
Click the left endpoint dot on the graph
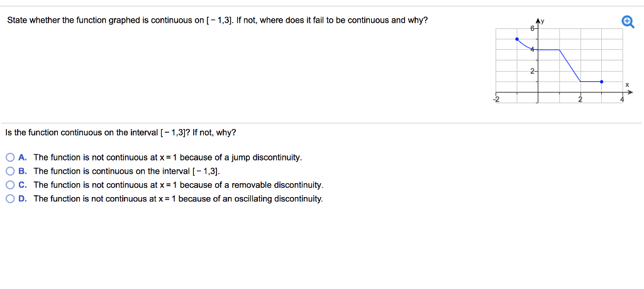tap(517, 39)
